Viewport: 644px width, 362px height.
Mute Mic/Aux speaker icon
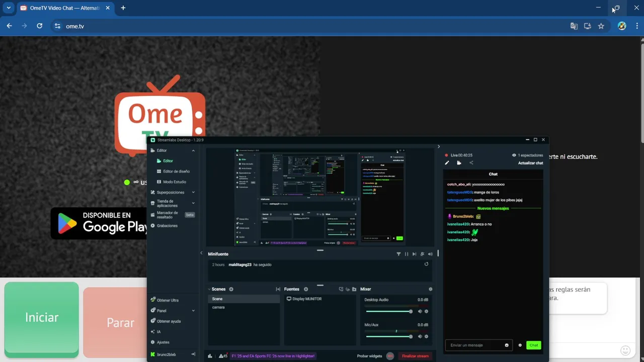[x=420, y=336]
